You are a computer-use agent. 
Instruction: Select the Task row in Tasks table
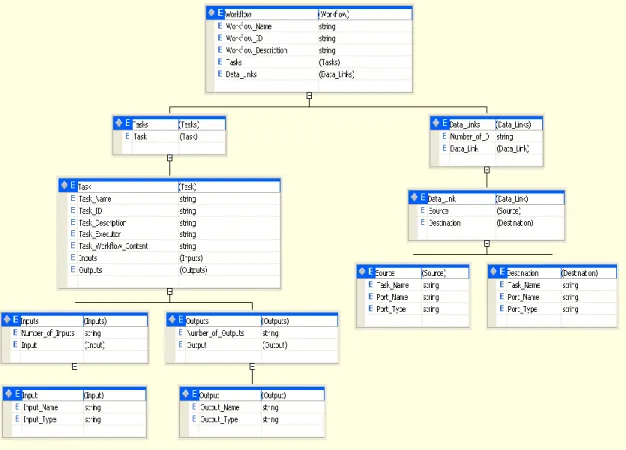point(174,137)
